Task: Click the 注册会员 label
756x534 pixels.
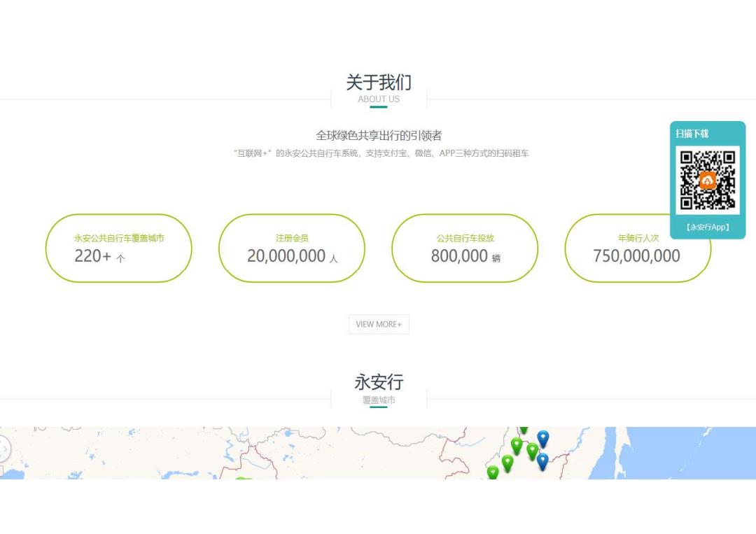Action: (x=292, y=238)
